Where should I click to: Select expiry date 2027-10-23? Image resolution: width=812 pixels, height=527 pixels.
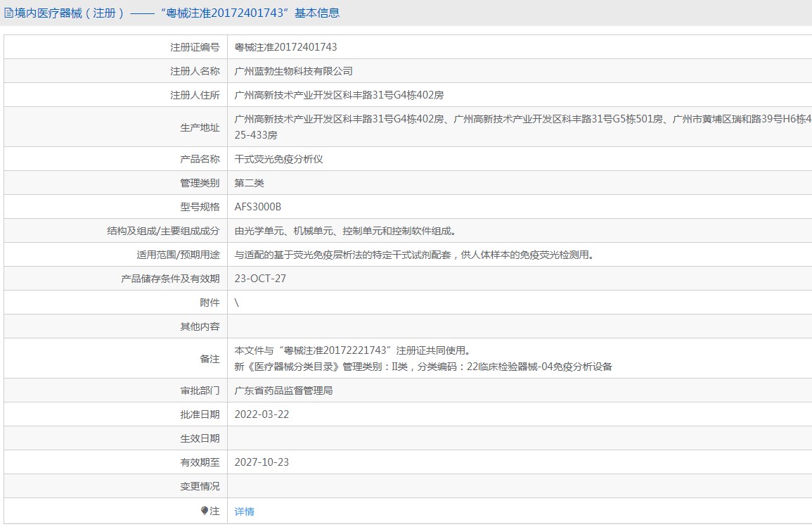point(262,462)
